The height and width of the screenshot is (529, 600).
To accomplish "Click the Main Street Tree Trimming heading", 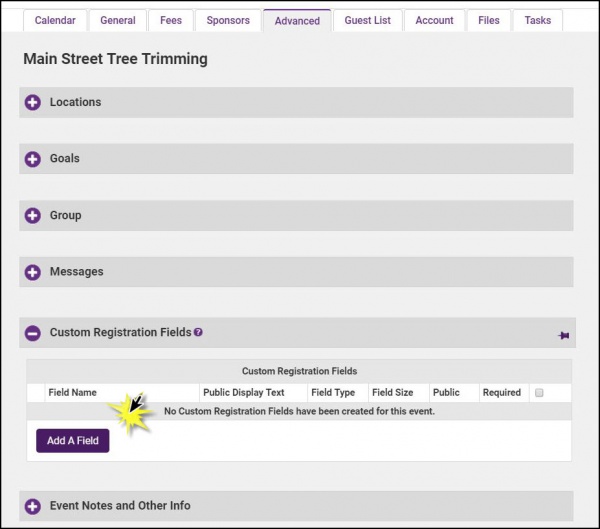I will [116, 59].
